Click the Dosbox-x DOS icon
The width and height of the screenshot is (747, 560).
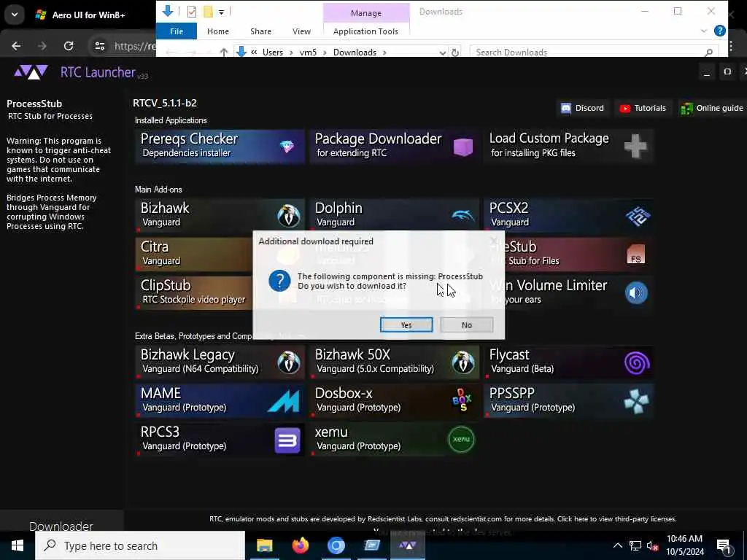click(x=462, y=400)
